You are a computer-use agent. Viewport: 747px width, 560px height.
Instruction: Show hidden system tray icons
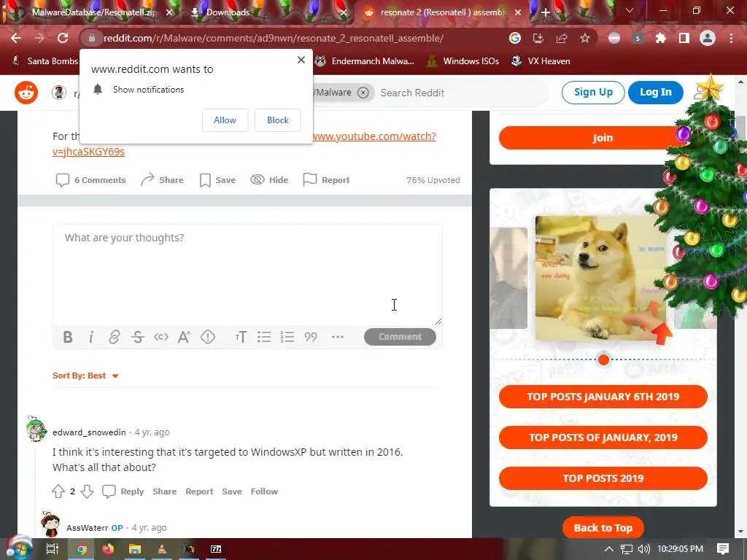pyautogui.click(x=609, y=549)
